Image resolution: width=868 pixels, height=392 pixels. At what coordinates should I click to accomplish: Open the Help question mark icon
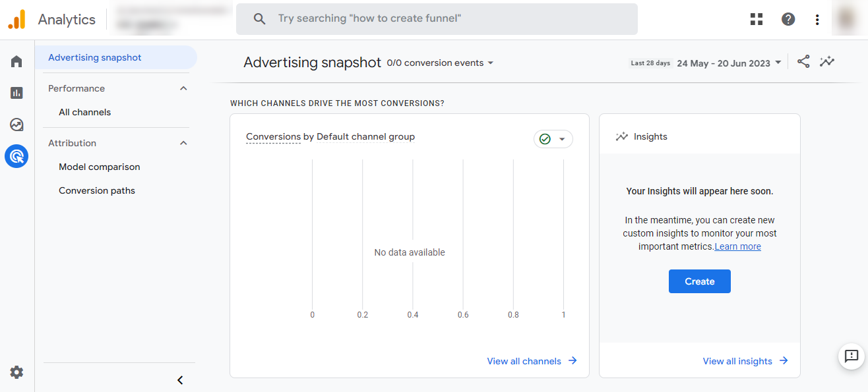(x=788, y=19)
